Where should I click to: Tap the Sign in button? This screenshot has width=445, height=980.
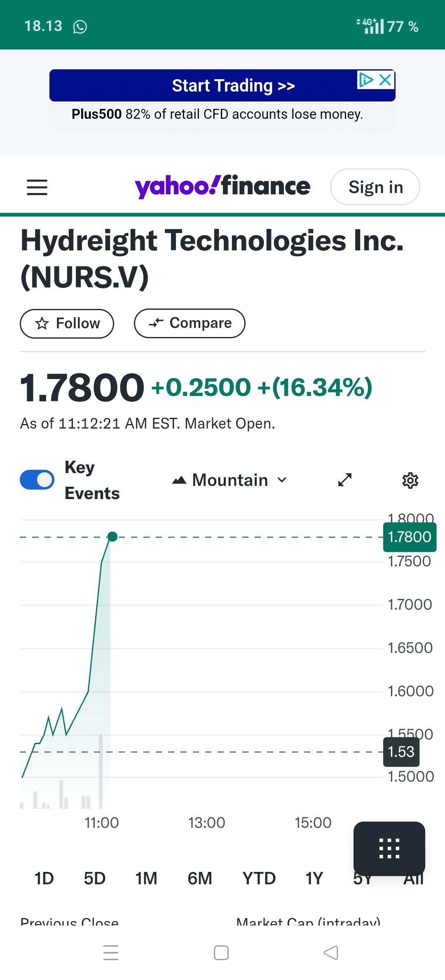[375, 187]
